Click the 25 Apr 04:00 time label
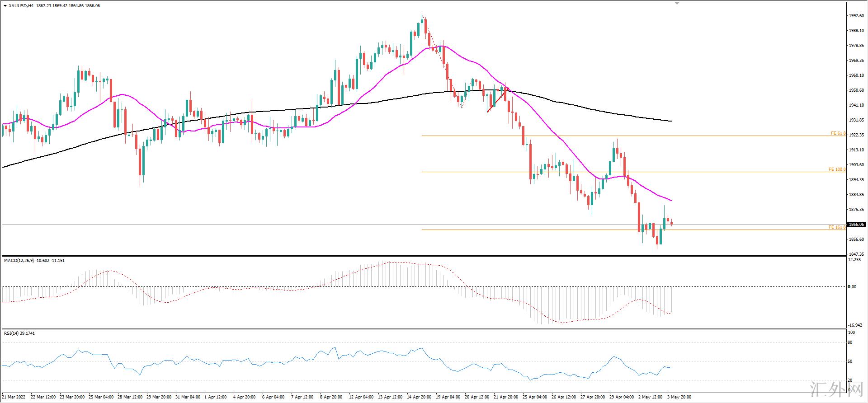Screen dimensions: 868x403 (x=534, y=397)
